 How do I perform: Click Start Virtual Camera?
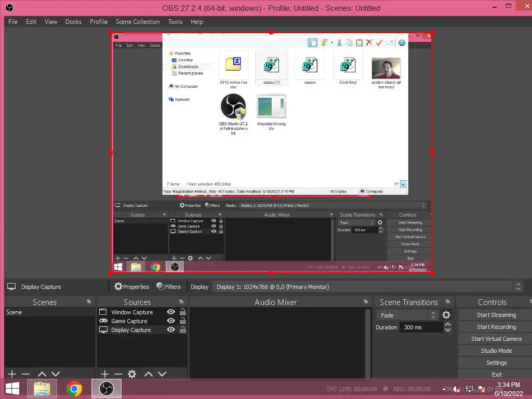[x=496, y=339]
